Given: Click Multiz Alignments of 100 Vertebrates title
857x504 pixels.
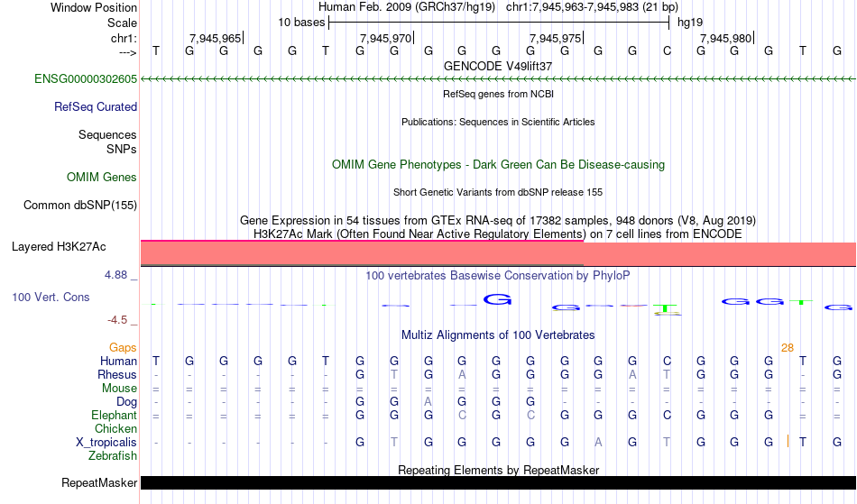Looking at the screenshot, I should click(498, 334).
